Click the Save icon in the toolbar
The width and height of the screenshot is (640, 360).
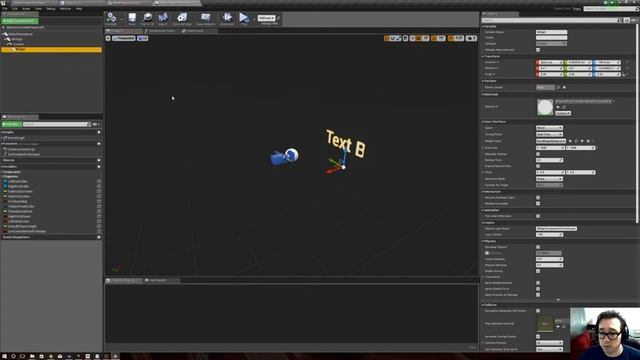132,18
